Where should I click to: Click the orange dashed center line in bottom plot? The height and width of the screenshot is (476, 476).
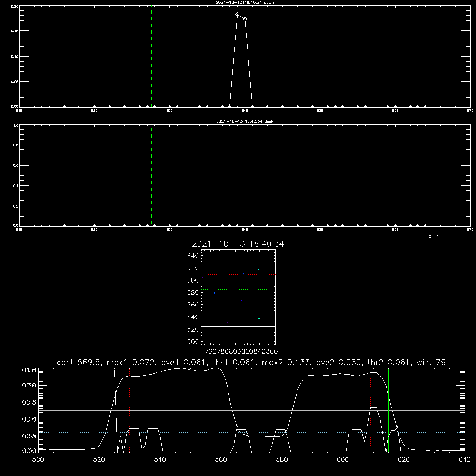(250, 410)
